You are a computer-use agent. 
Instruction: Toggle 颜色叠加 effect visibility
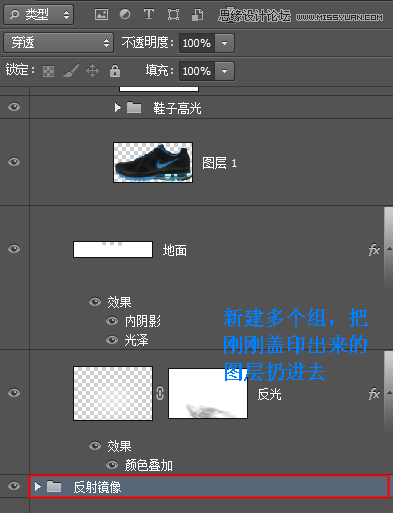pyautogui.click(x=112, y=465)
